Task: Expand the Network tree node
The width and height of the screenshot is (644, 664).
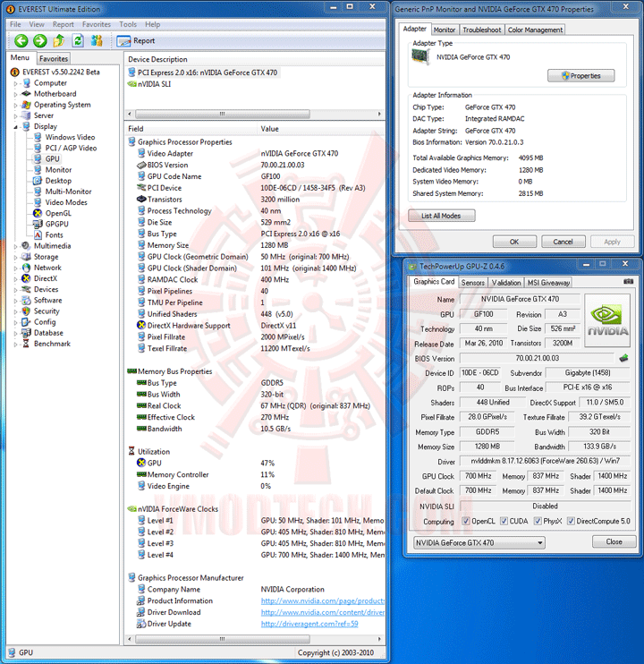Action: tap(16, 268)
